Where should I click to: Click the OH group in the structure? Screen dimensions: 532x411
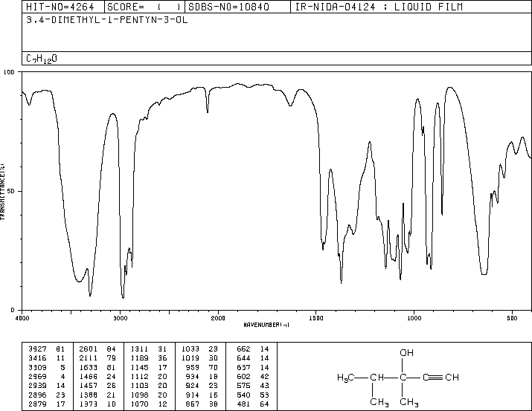coord(406,353)
